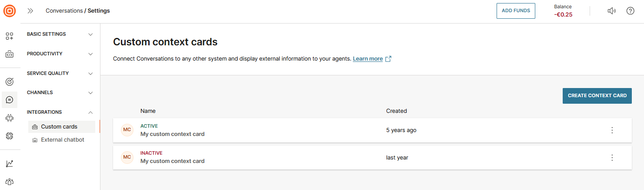Open the target goal sidebar icon
Screen dimensions: 644x190
coord(10,81)
